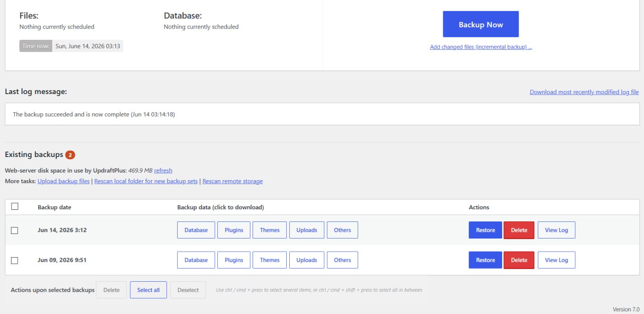The height and width of the screenshot is (314, 644).
Task: Delete the Jun 09, 2026 backup
Action: [x=519, y=260]
